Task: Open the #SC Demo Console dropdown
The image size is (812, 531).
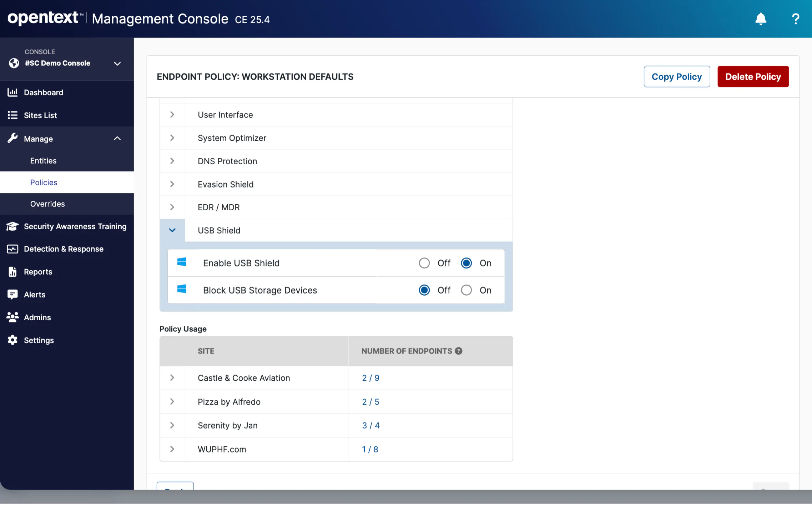Action: click(117, 64)
